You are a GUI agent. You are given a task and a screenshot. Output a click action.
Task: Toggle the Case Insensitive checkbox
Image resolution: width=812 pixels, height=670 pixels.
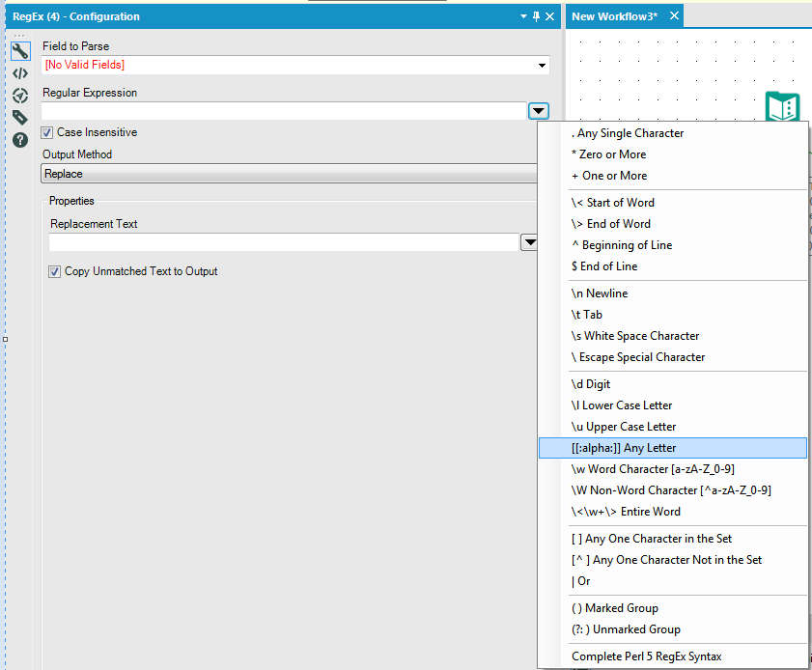47,133
